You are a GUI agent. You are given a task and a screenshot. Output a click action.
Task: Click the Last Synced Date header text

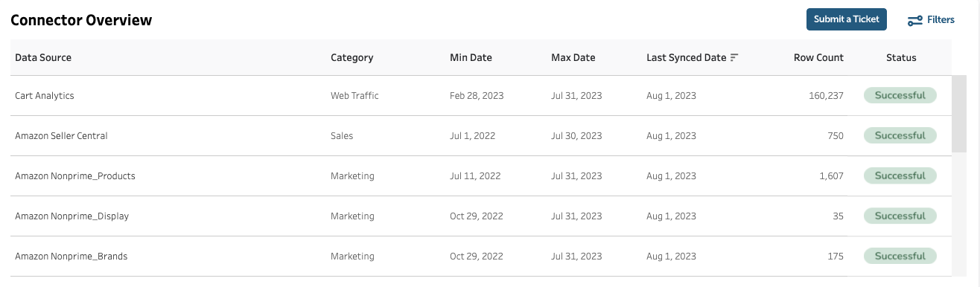tap(686, 58)
